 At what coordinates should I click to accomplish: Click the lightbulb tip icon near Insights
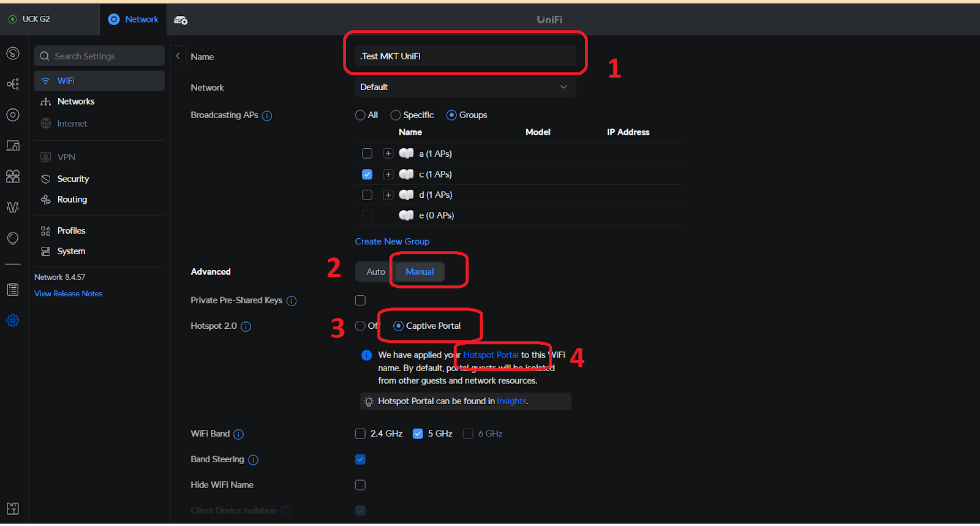coord(369,402)
